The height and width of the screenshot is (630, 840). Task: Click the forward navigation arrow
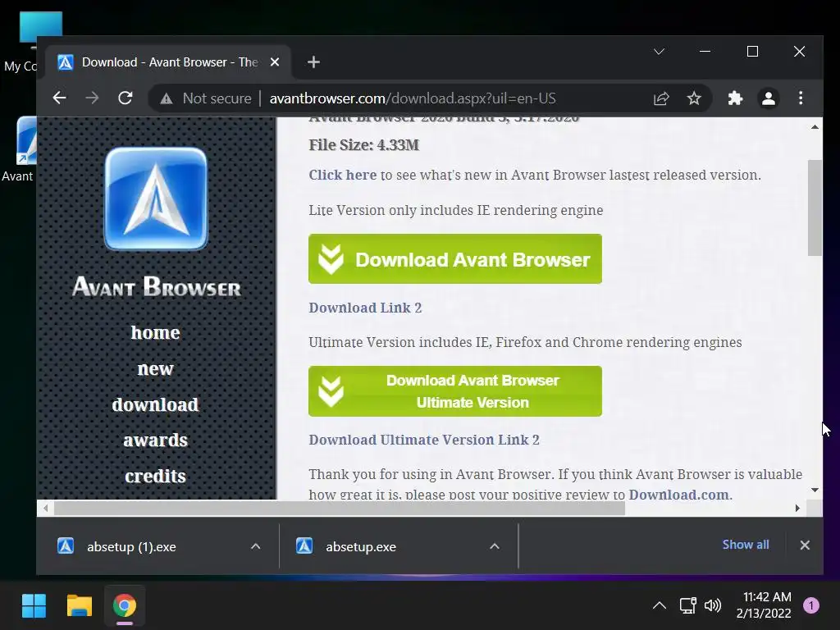tap(92, 98)
